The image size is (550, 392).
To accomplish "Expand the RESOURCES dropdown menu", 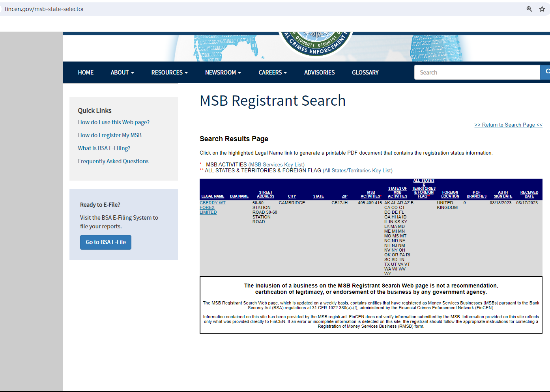I will click(x=169, y=73).
